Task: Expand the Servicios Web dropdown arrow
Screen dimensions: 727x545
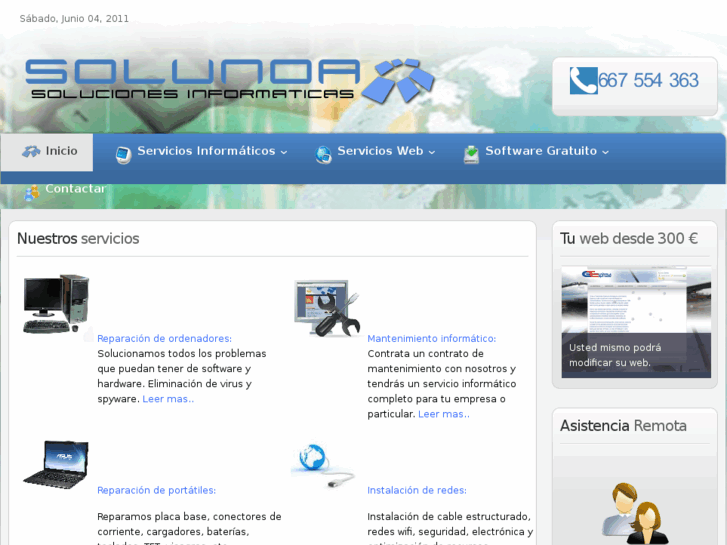Action: coord(432,152)
